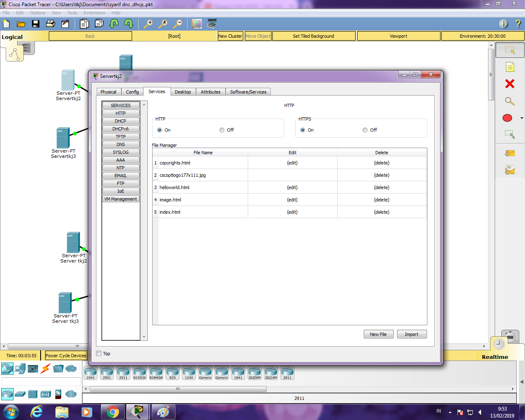Open the Cisco Packet Tracer info icon
Screen dimensions: 525x420
[x=504, y=24]
